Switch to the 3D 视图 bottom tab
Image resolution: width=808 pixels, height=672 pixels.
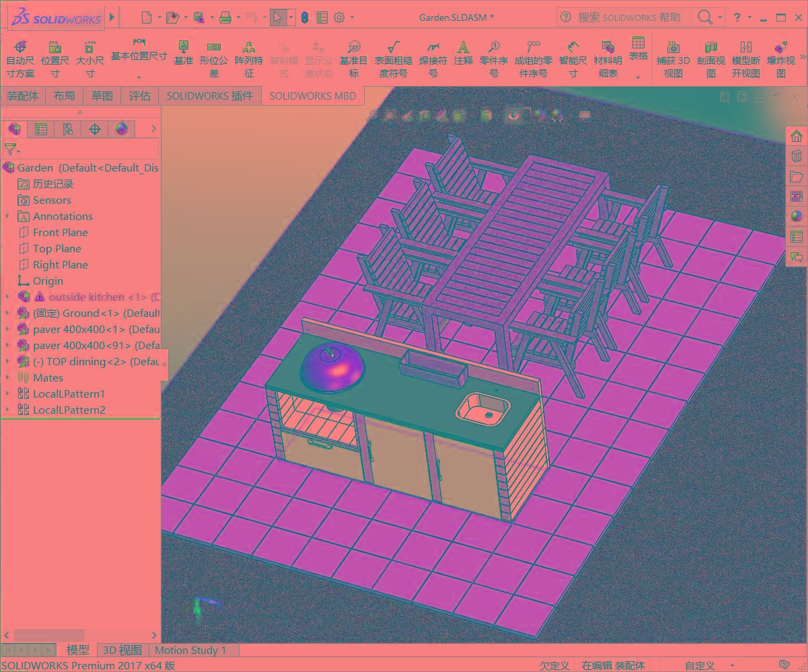pos(122,650)
